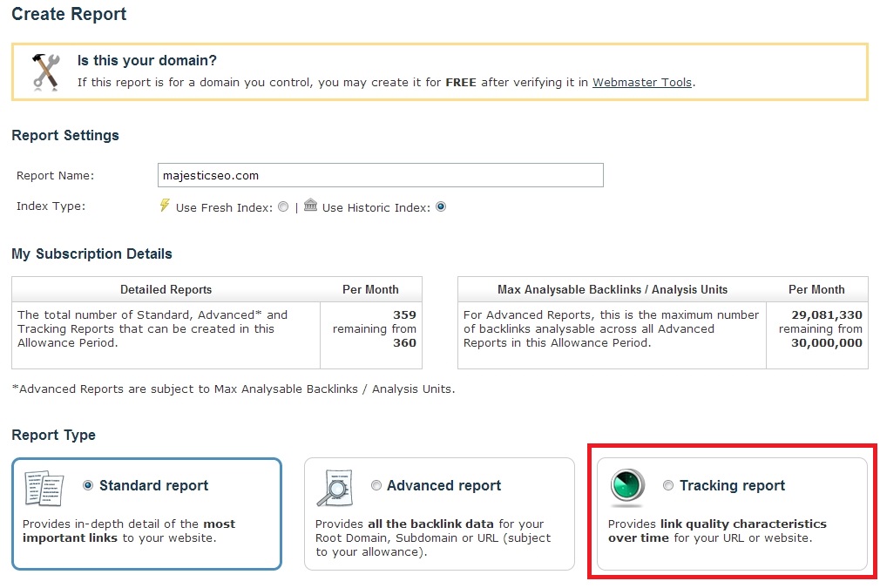This screenshot has width=880, height=588.
Task: Click the lightning bolt Fresh Index icon
Action: 165,206
